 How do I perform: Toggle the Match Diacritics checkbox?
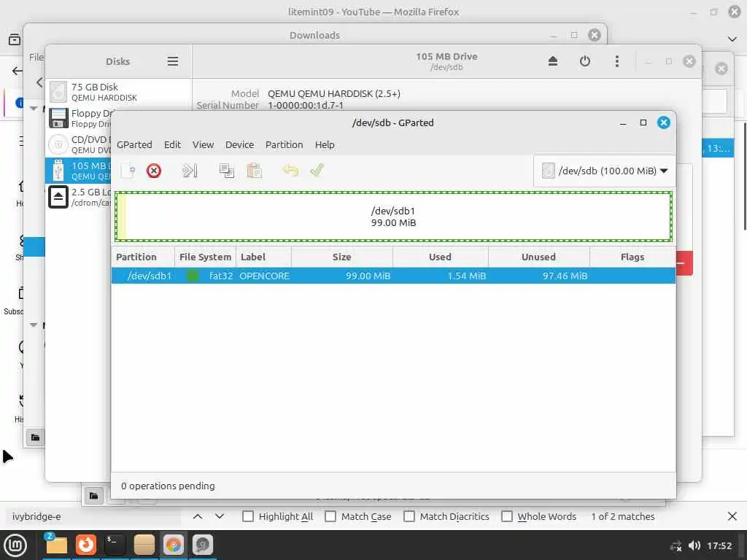coord(409,516)
